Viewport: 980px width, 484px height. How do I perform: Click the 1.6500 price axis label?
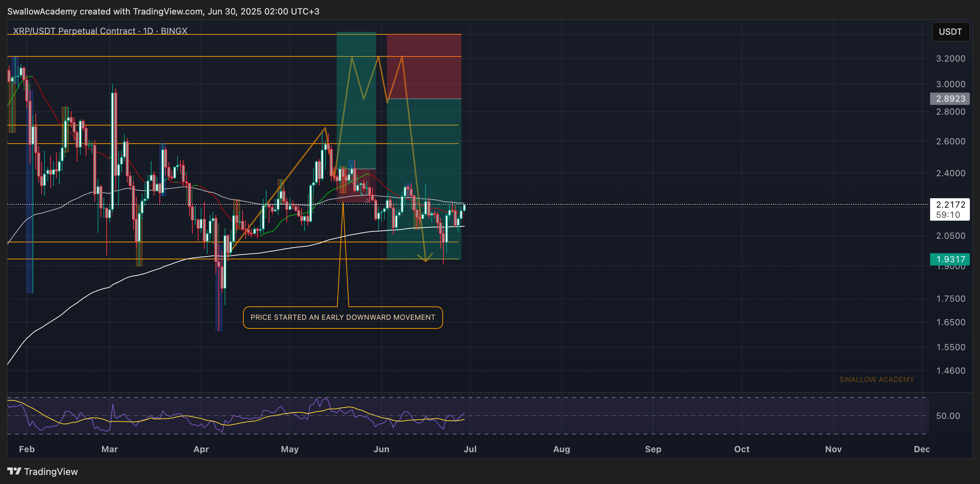click(x=950, y=322)
